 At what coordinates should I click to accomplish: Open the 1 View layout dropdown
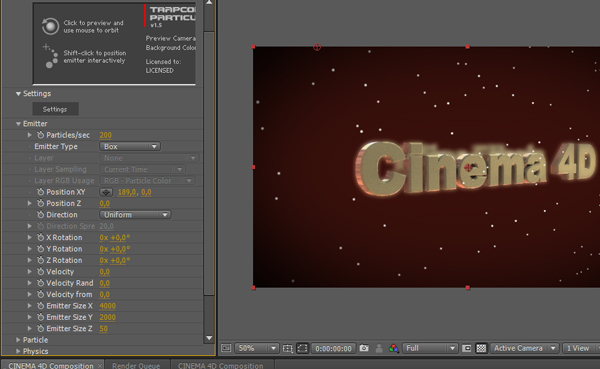(581, 348)
